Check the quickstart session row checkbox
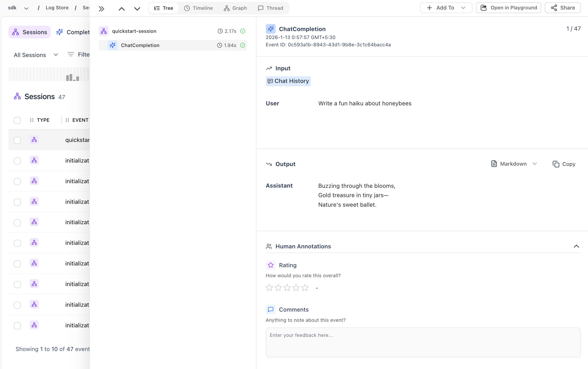This screenshot has height=369, width=588. click(17, 140)
